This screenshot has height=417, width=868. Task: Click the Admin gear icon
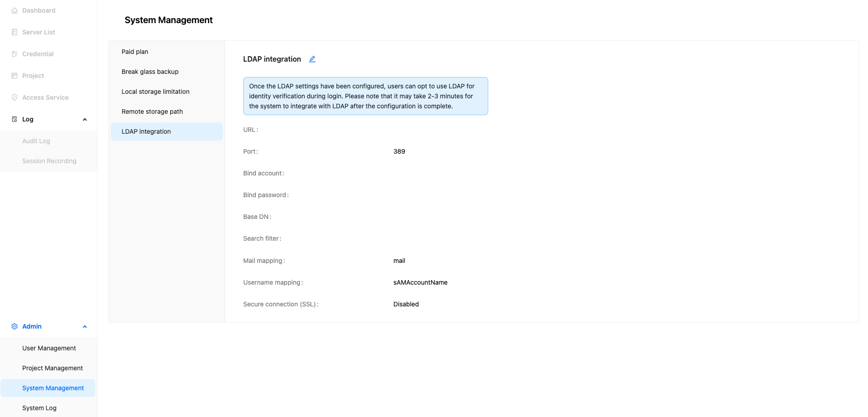coord(15,326)
